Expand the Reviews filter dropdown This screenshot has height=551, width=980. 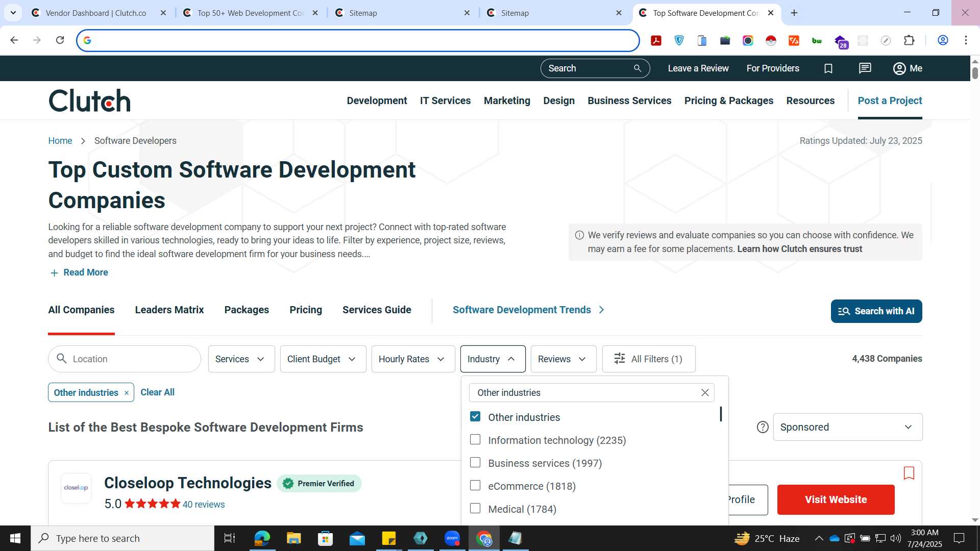coord(563,359)
